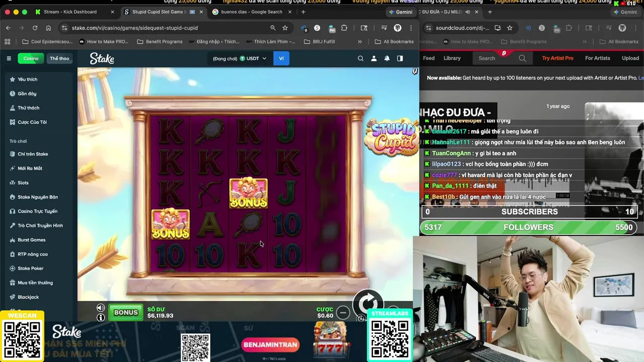644x362 pixels.
Task: Open All Bookmarks folder in the left browser
Action: [394, 42]
